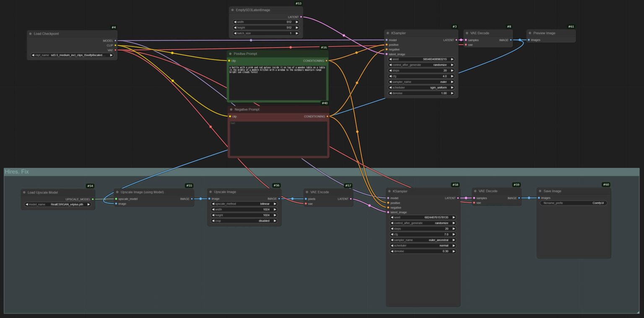Increase the 0.30 denoise value with its right arrow

[454, 251]
